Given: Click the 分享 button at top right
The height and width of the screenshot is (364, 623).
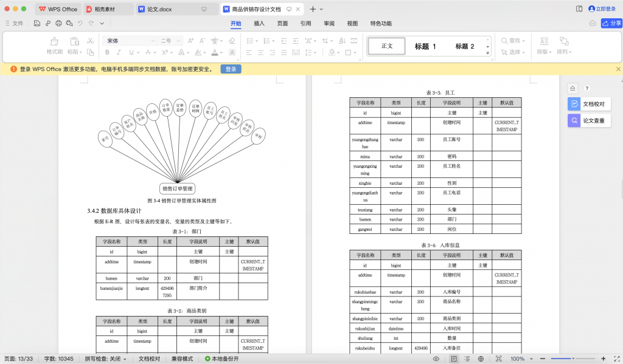Looking at the screenshot, I should (x=610, y=23).
